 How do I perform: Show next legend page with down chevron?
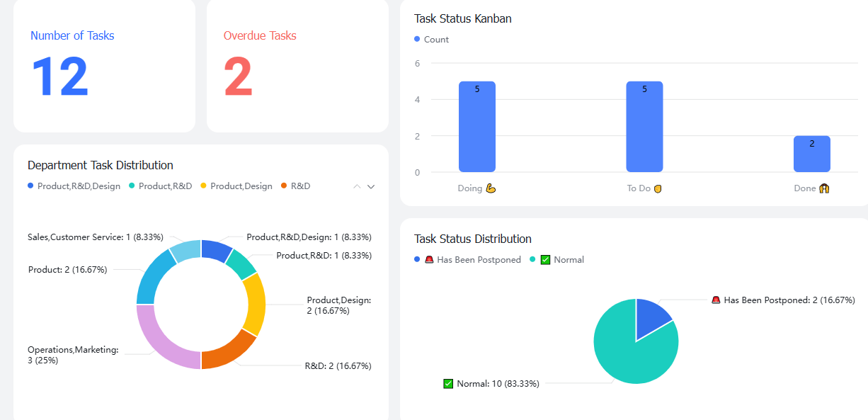tap(371, 186)
